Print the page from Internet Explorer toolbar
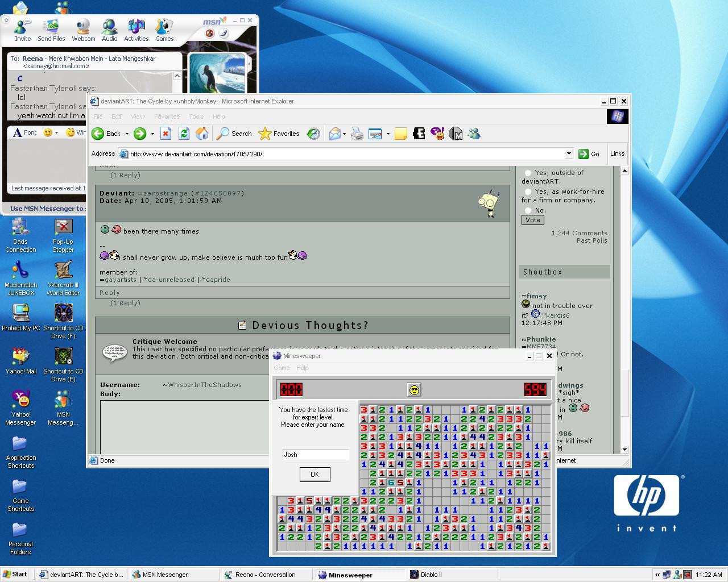Viewport: 728px width, 582px height. (357, 134)
